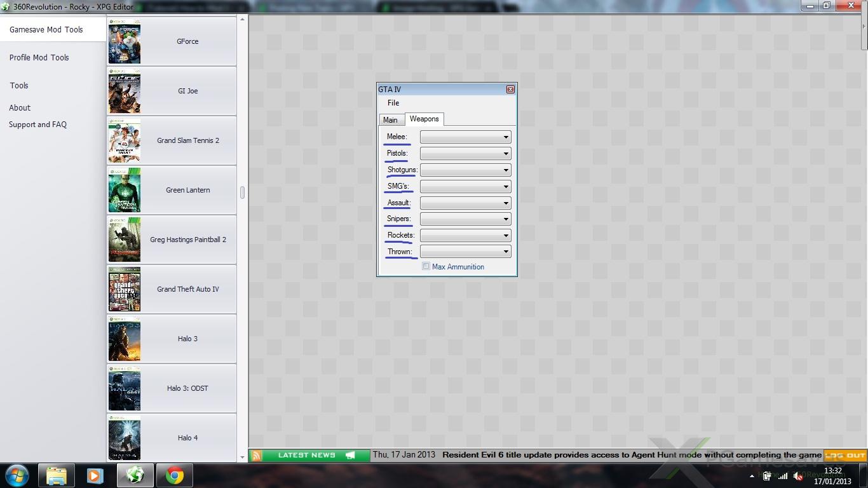This screenshot has height=488, width=868.
Task: Open Google Chrome from the taskbar
Action: point(175,475)
